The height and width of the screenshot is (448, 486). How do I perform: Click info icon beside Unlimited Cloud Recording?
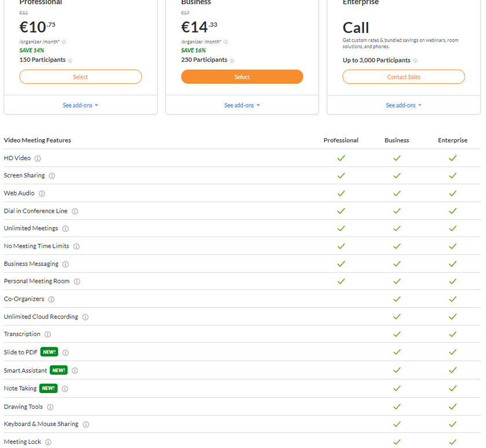pos(85,317)
